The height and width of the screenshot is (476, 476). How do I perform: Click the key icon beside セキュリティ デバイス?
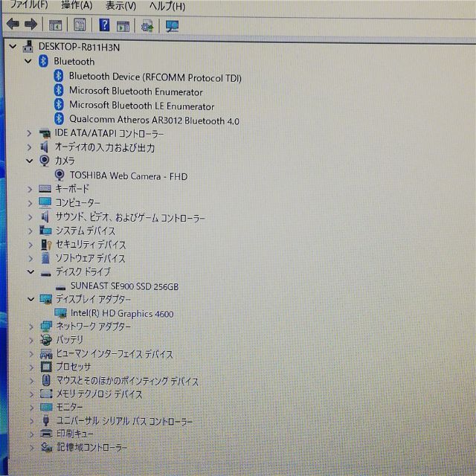coord(46,245)
